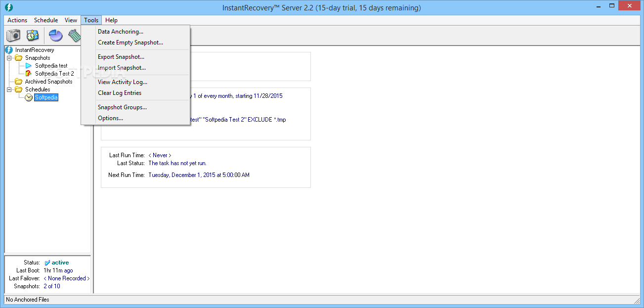
Task: Click the "2 of 10" snapshots value
Action: pos(52,286)
